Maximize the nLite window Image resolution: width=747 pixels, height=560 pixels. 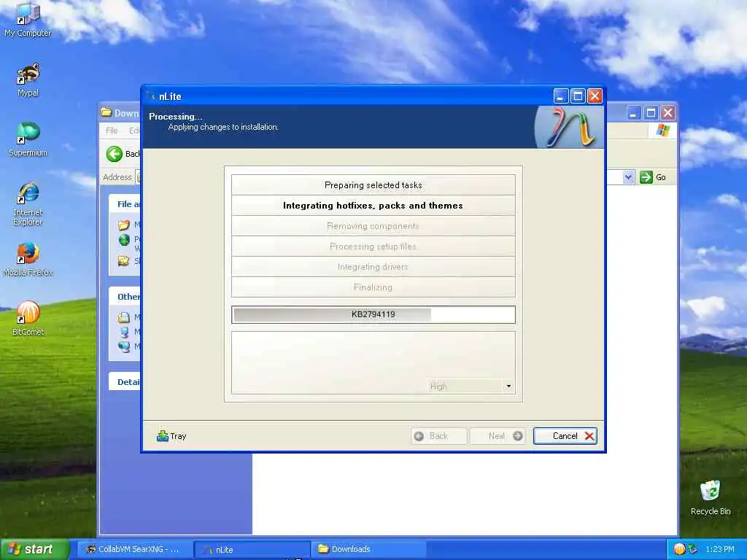578,96
